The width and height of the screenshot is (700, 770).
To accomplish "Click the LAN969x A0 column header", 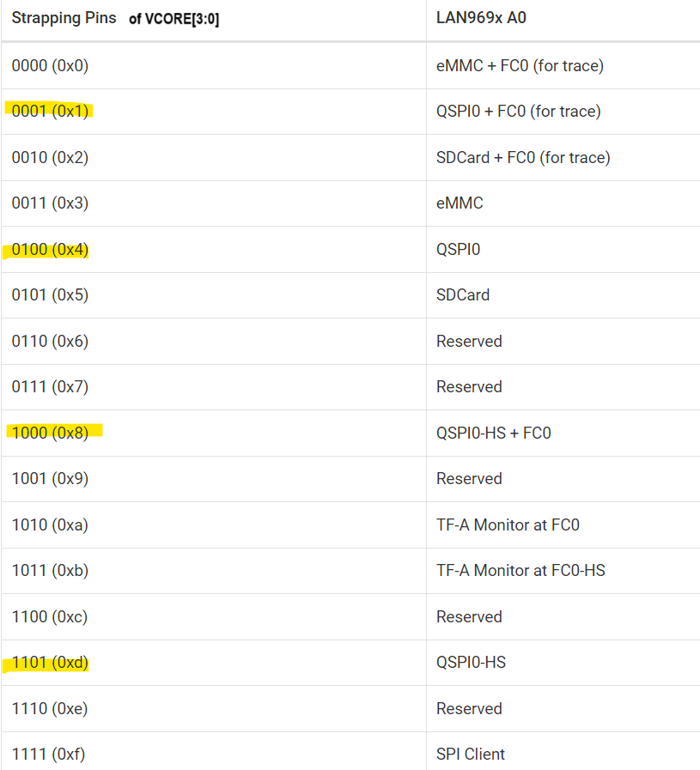I will (481, 18).
